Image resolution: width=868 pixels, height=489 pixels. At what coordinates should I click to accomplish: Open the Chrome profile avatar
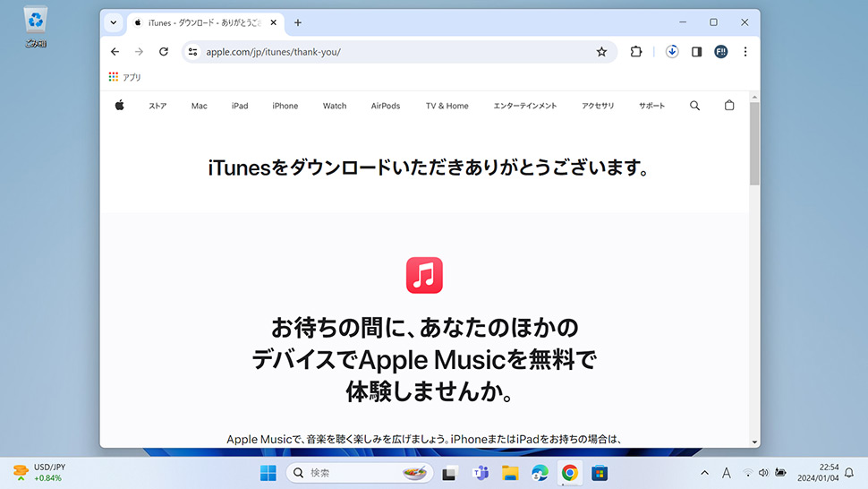(720, 52)
